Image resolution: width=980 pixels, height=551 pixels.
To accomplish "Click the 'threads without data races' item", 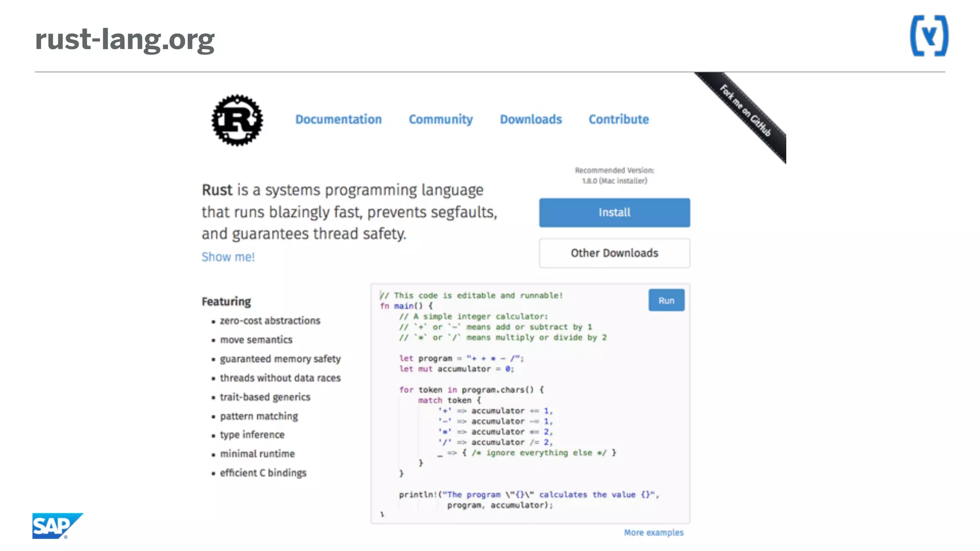I will click(x=280, y=378).
